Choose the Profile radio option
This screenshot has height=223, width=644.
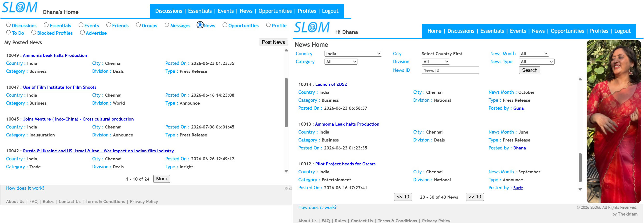268,25
